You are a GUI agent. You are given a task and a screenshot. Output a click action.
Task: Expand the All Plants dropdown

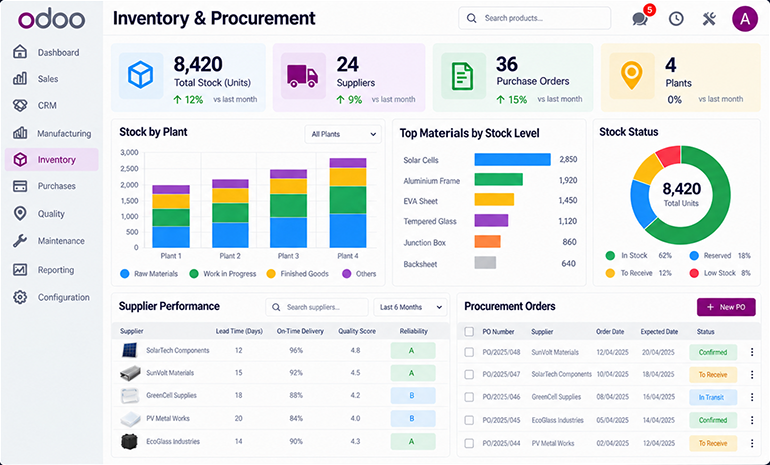(343, 134)
